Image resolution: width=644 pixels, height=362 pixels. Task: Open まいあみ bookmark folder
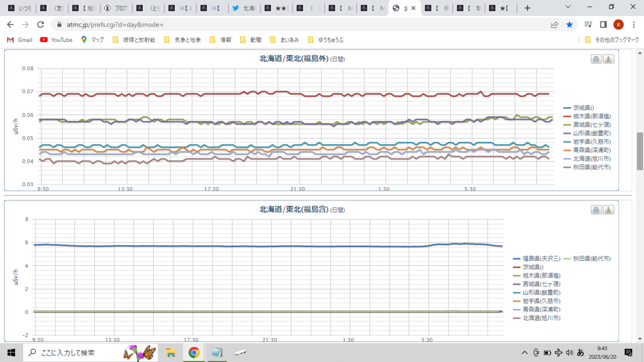click(x=284, y=40)
